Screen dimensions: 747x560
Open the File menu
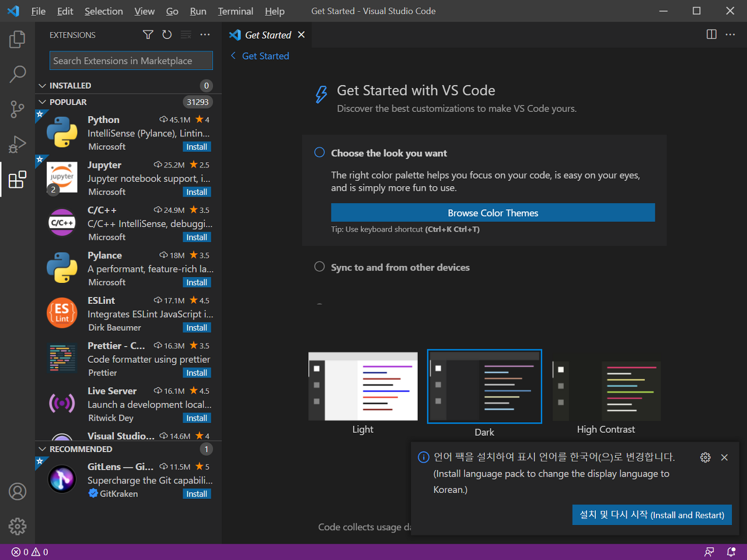tap(39, 11)
